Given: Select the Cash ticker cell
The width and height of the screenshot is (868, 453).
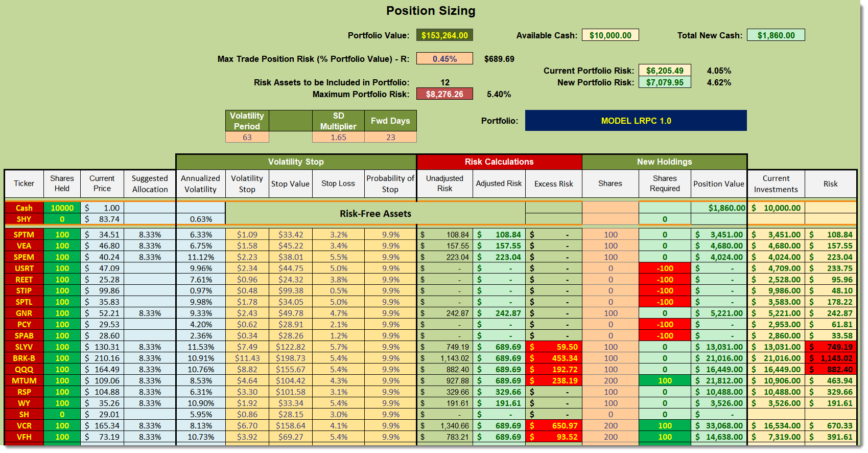Looking at the screenshot, I should click(x=24, y=208).
